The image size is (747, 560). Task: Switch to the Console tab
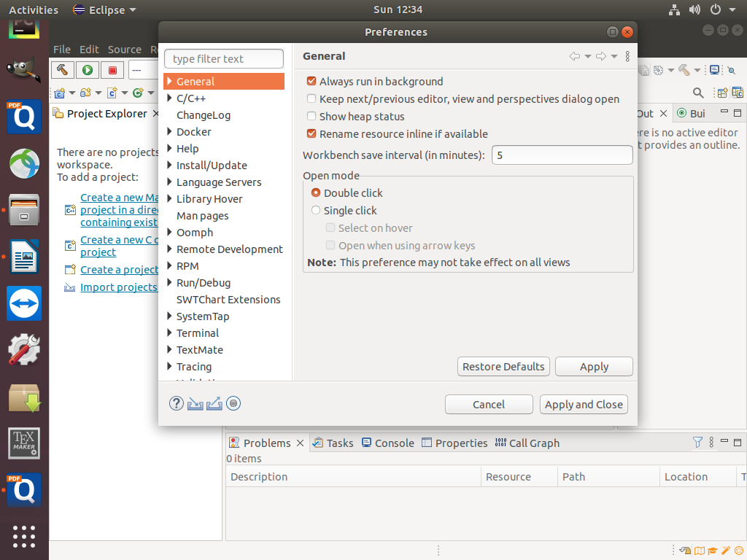(388, 443)
